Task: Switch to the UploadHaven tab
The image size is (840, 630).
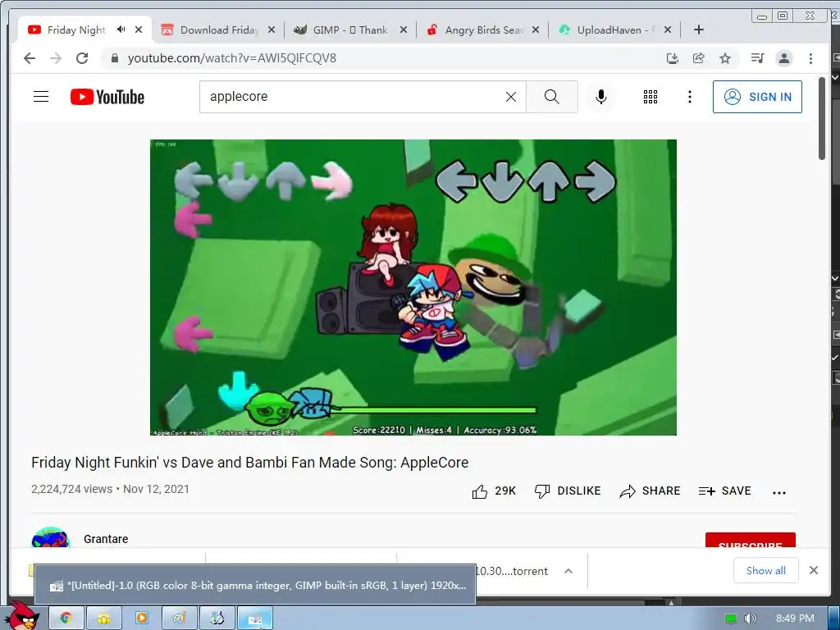Action: click(x=616, y=30)
